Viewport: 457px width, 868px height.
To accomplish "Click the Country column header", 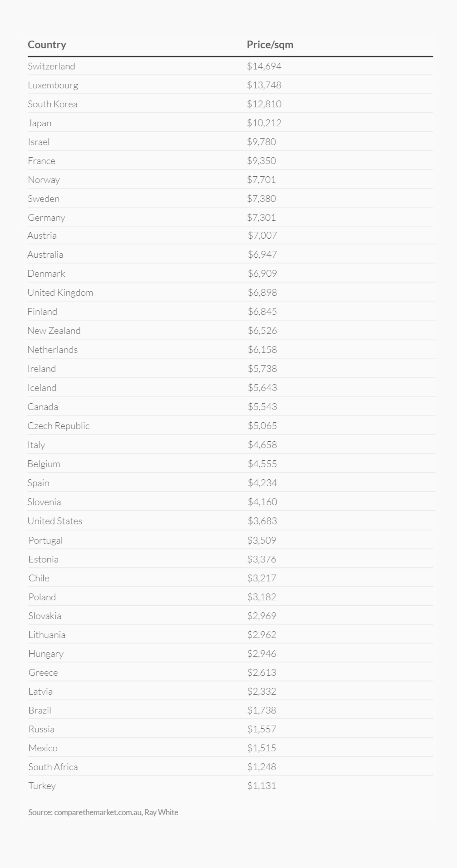I will coord(47,44).
